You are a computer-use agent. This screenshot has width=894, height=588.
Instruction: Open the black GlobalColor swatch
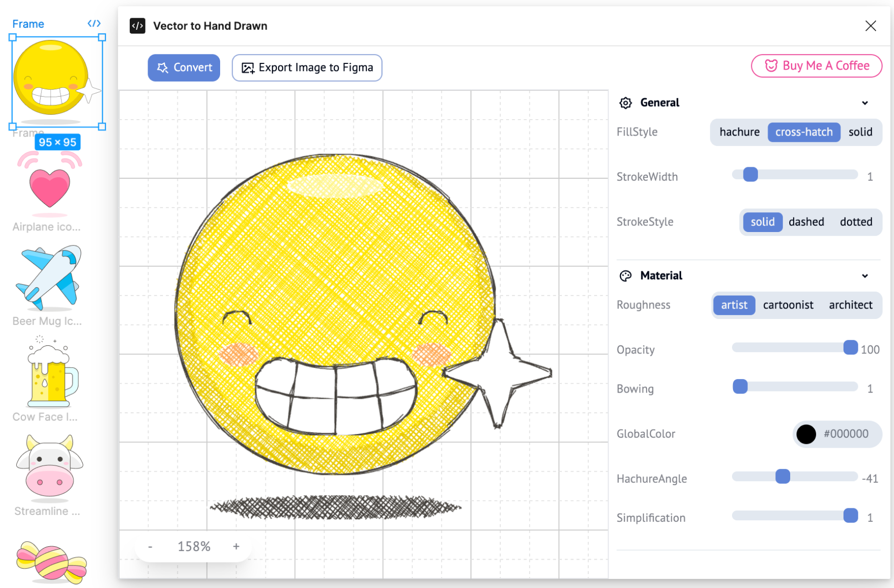[807, 434]
